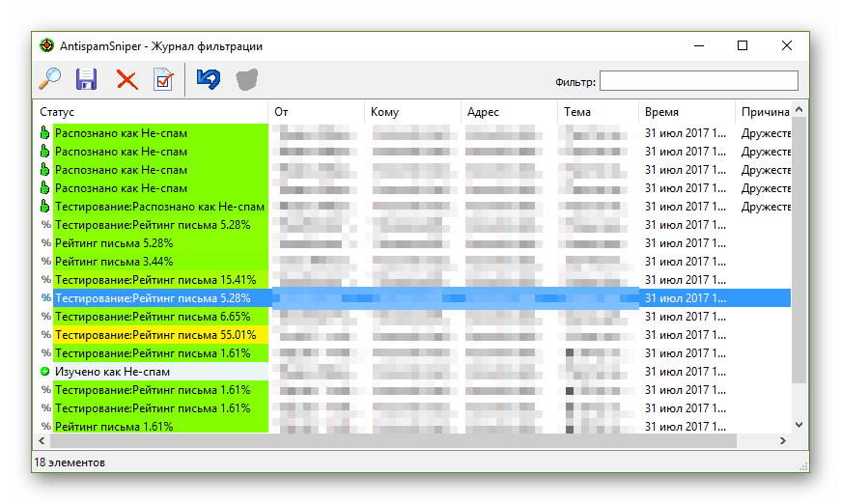Sort by the От column header

[x=316, y=112]
